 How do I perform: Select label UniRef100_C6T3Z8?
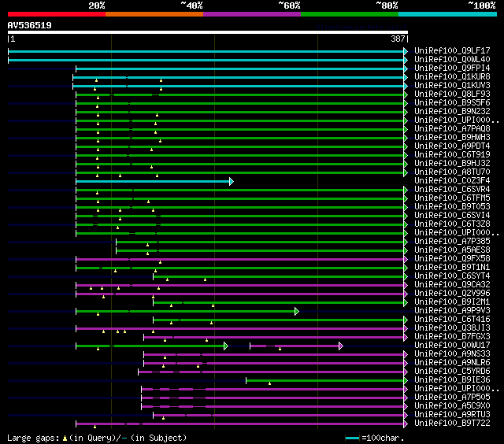click(x=452, y=224)
